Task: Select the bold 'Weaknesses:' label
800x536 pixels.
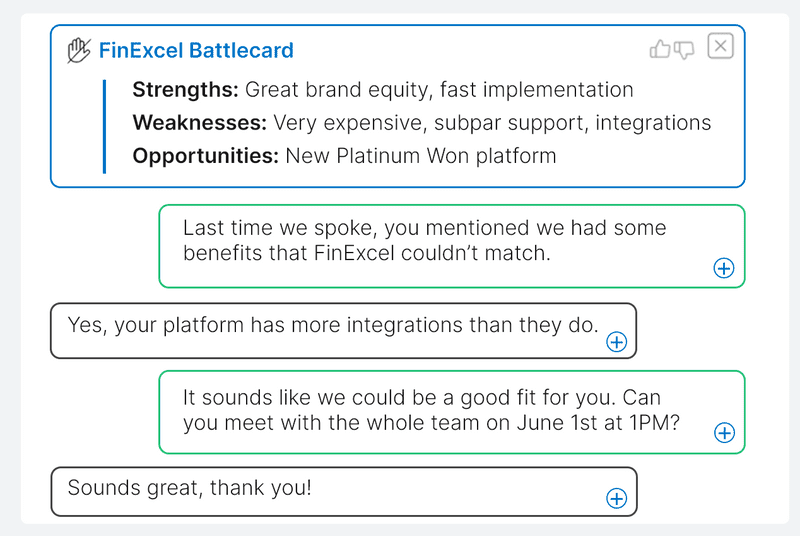Action: [199, 123]
